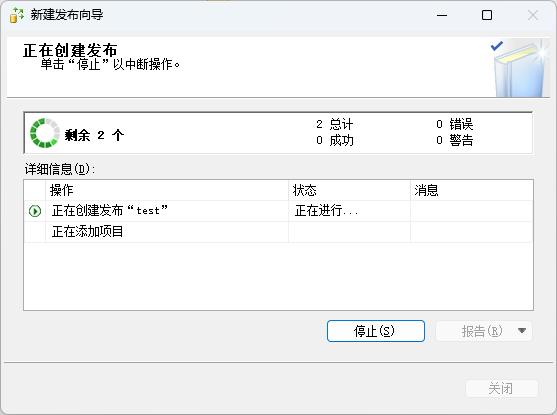Click the New Publication Wizard title icon
557x415 pixels.
click(17, 15)
